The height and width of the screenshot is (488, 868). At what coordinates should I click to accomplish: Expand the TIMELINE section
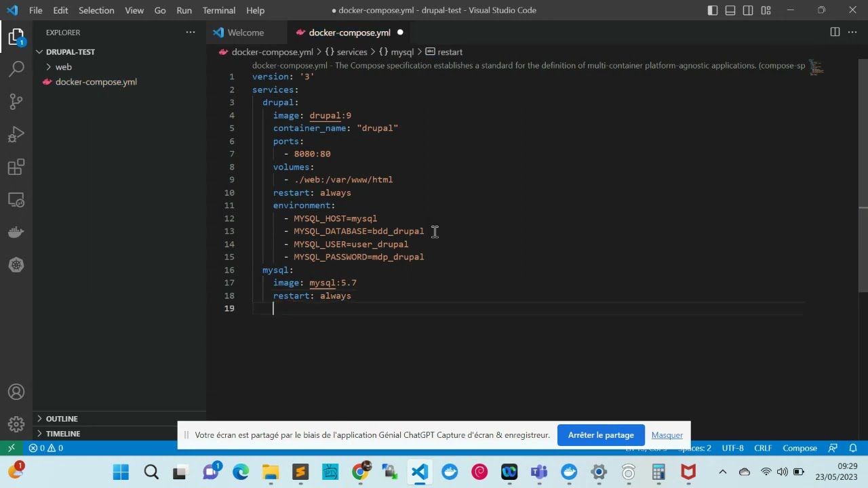click(119, 434)
